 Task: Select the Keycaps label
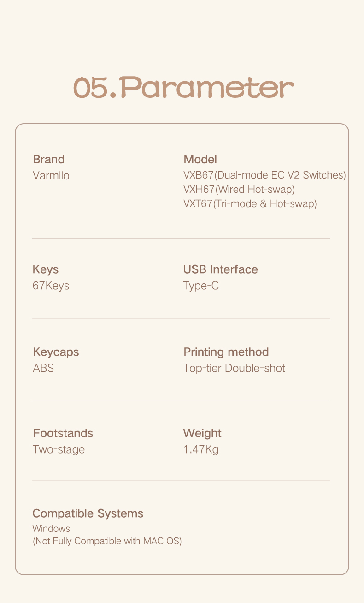pyautogui.click(x=56, y=352)
